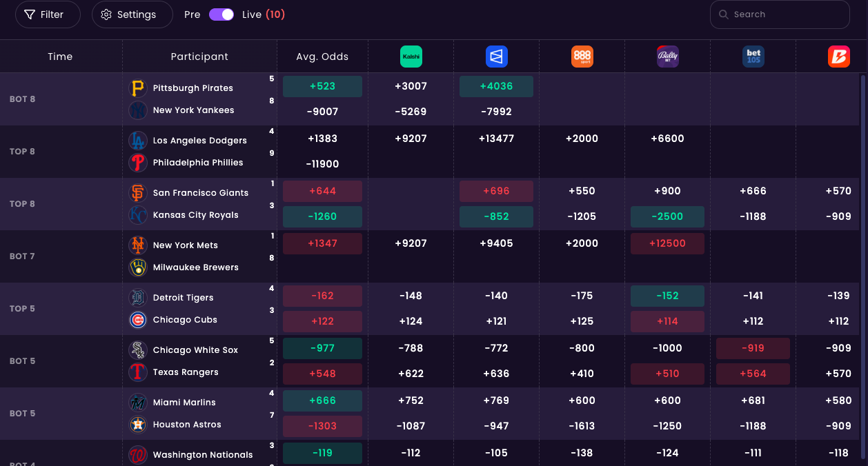Click the bet105 sportsbook logo

pyautogui.click(x=753, y=57)
